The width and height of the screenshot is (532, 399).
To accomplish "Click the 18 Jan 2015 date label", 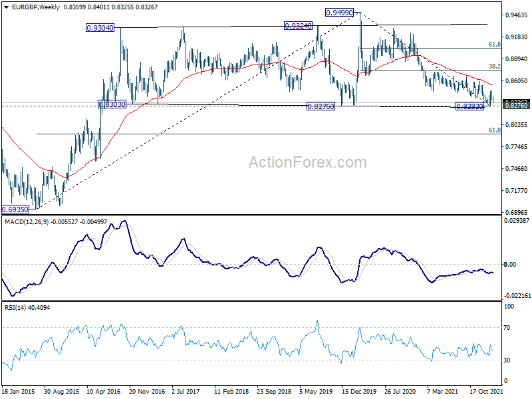I will coord(19,391).
